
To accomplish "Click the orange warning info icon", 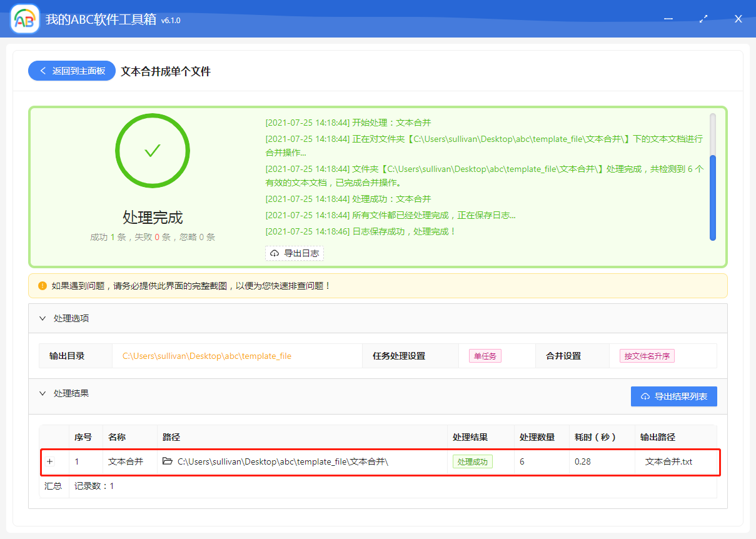I will 43,286.
